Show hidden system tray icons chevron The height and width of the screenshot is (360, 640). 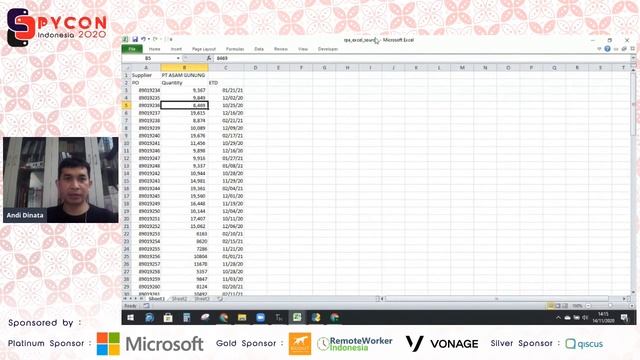pos(558,318)
